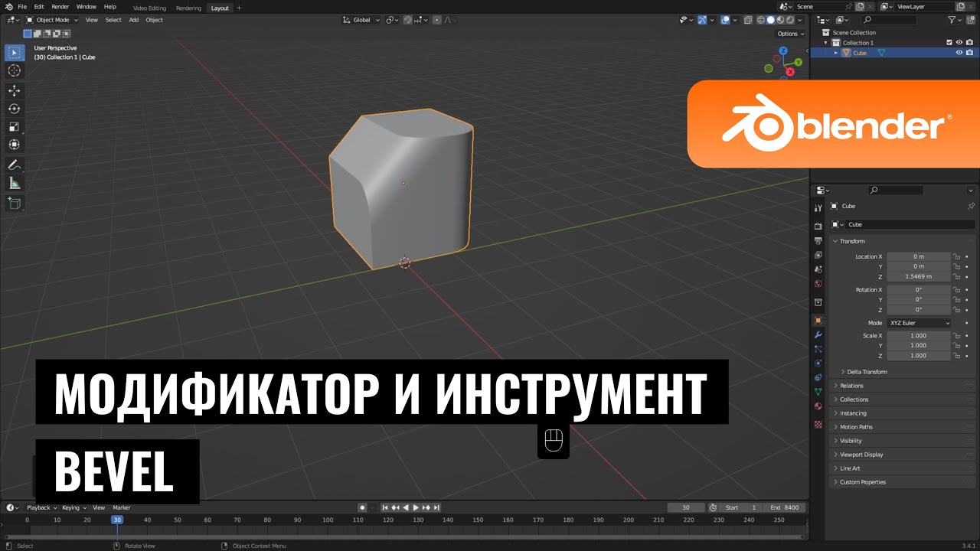Click the new collection icon in the outliner
Viewport: 980px width, 551px height.
(x=970, y=20)
